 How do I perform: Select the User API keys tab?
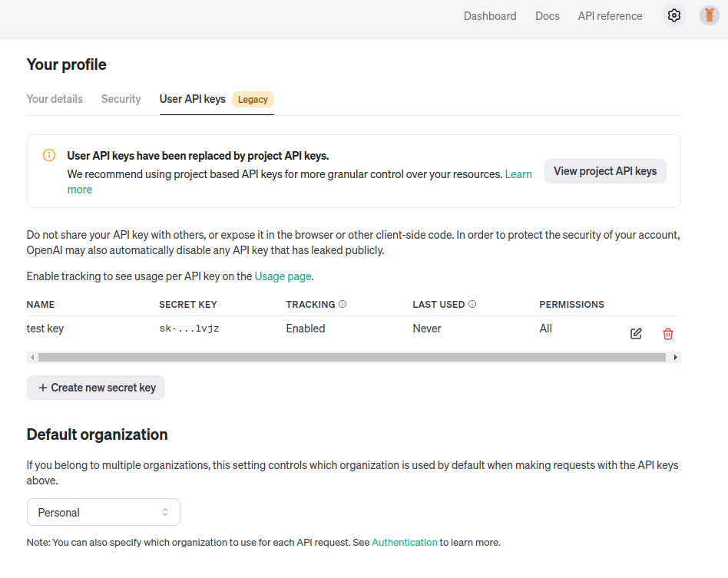click(193, 99)
